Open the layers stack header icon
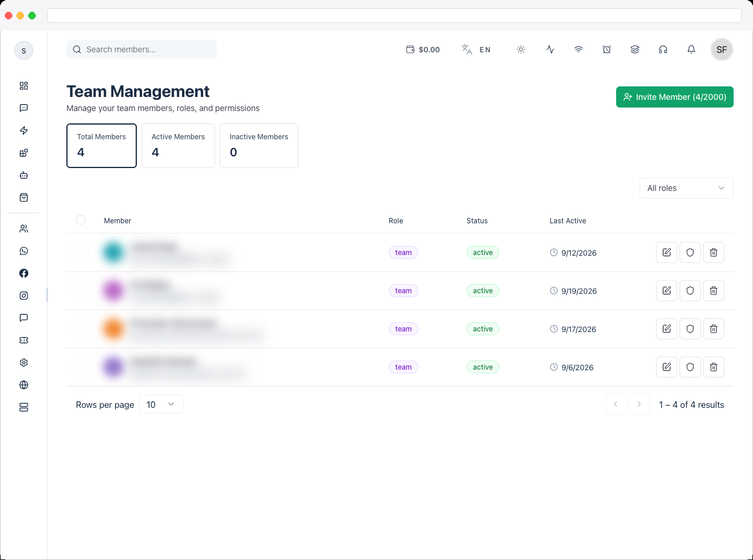Viewport: 753px width, 560px height. (x=635, y=49)
